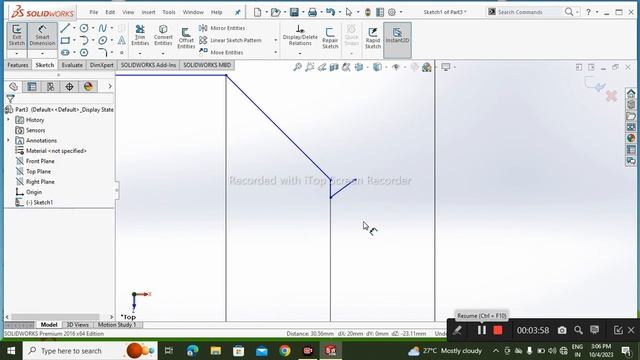Open Display/Delete Relations

tap(300, 35)
